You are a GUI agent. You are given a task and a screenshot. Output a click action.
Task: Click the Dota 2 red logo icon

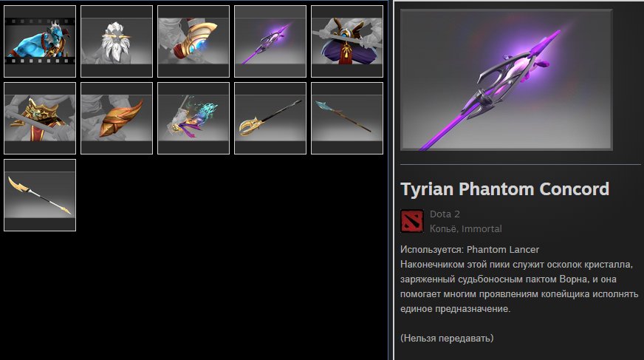pos(412,221)
